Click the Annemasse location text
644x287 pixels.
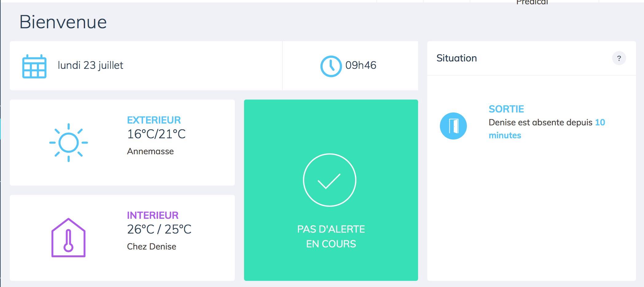150,151
